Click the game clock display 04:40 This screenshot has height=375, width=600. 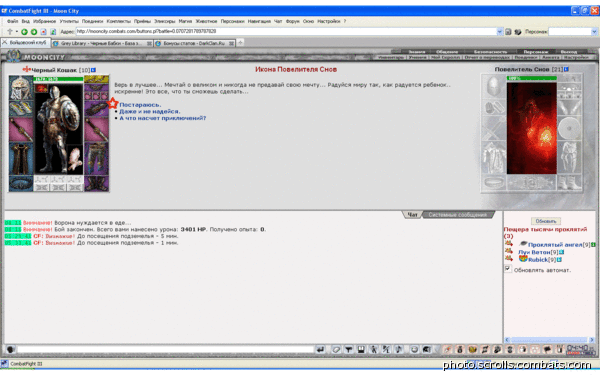pos(577,348)
